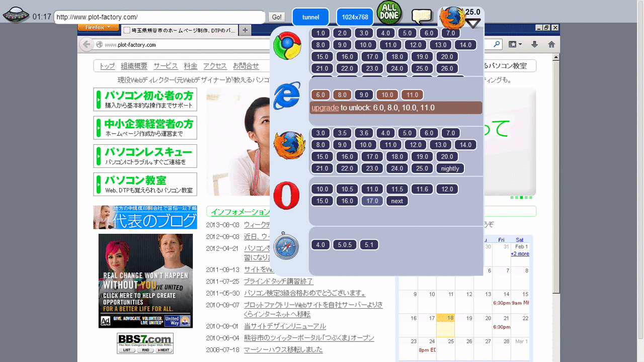Screen dimensions: 644x362
Task: Open the お問合せ navigation link
Action: pos(246,66)
